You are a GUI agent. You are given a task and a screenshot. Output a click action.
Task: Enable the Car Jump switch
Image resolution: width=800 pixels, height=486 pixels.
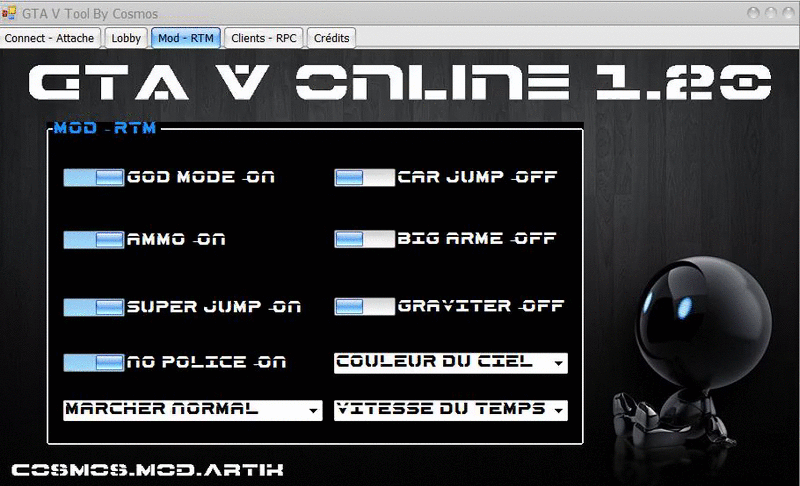[364, 177]
